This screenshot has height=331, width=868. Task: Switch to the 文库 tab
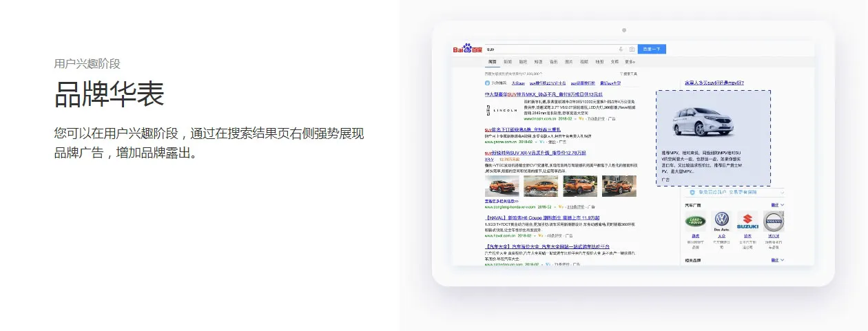pos(614,61)
